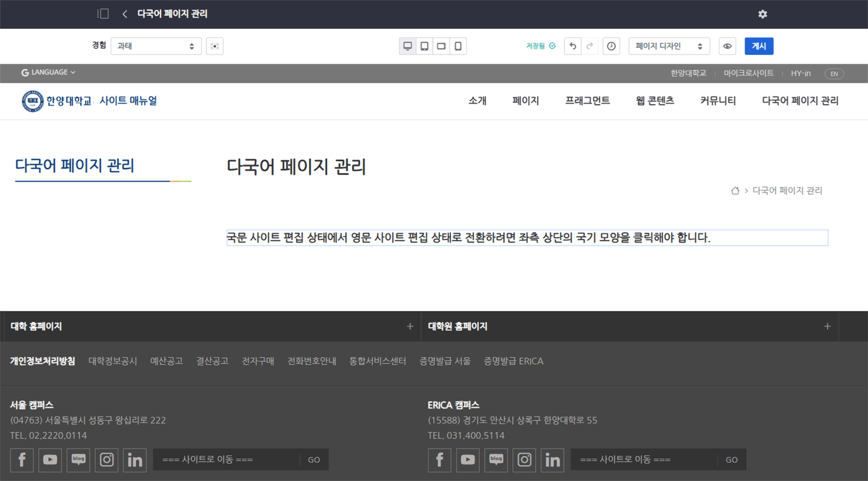
Task: Open the 프래그먼트 navigation menu
Action: click(x=587, y=101)
